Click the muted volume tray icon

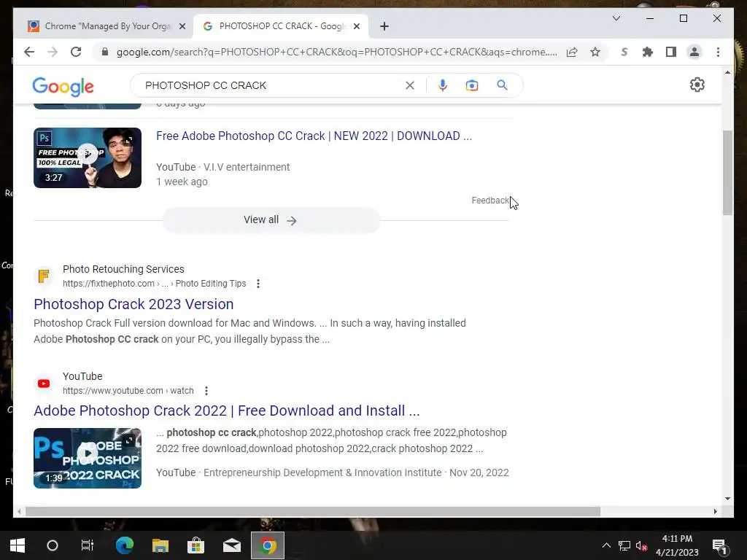pos(641,545)
